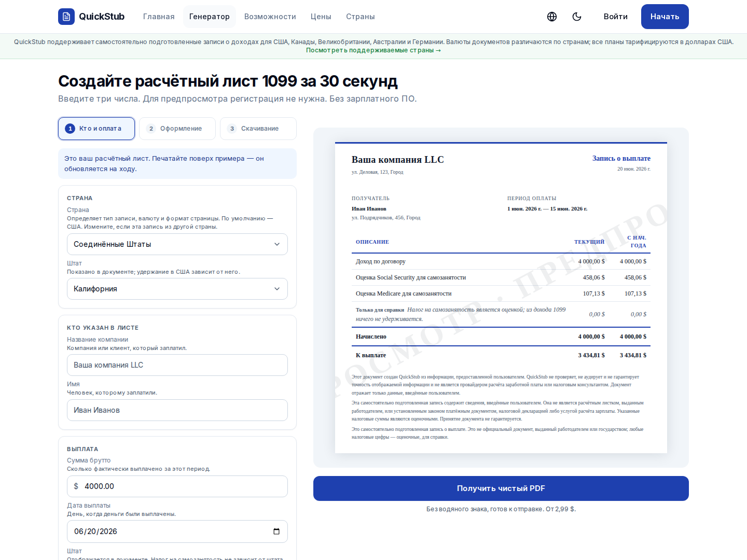
Task: Switch to step 3 Скачивание tab
Action: pyautogui.click(x=258, y=129)
